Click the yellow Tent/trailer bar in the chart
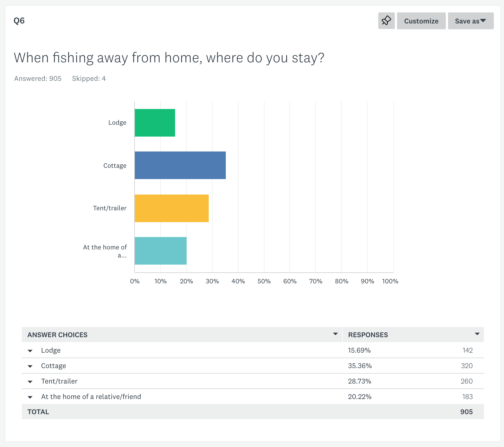The height and width of the screenshot is (447, 504). coord(172,208)
